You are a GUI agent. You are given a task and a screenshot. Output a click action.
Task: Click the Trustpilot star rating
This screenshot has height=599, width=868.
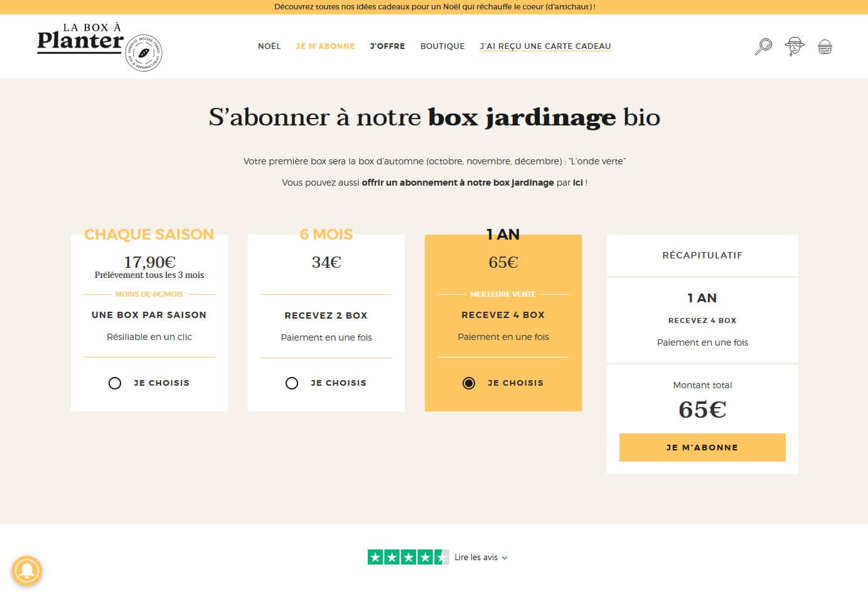(408, 557)
